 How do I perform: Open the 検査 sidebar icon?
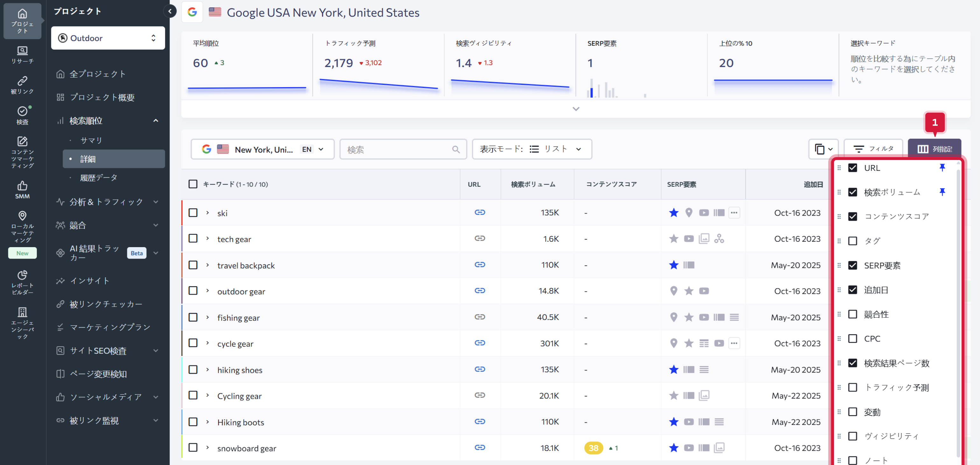point(22,115)
